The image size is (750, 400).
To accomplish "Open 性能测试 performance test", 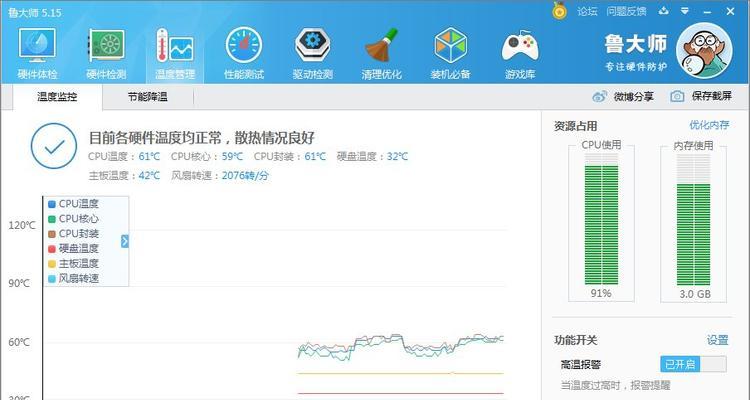I will [244, 54].
